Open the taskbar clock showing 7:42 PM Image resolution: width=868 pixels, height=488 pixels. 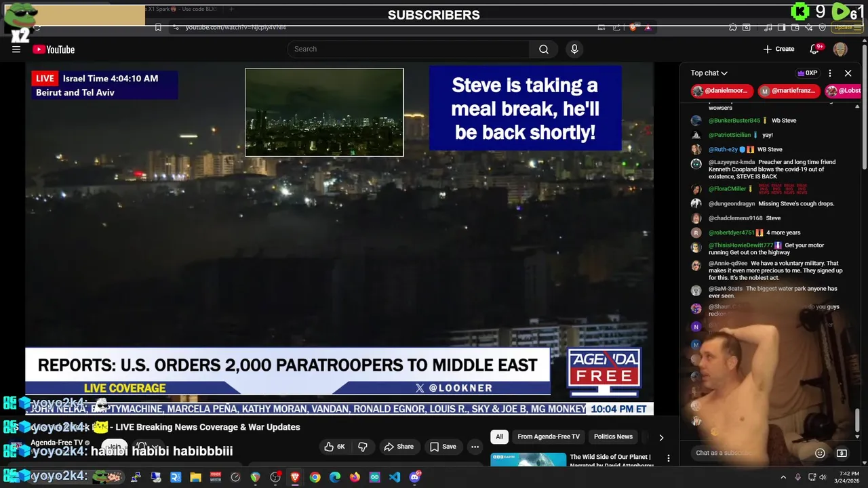[848, 477]
